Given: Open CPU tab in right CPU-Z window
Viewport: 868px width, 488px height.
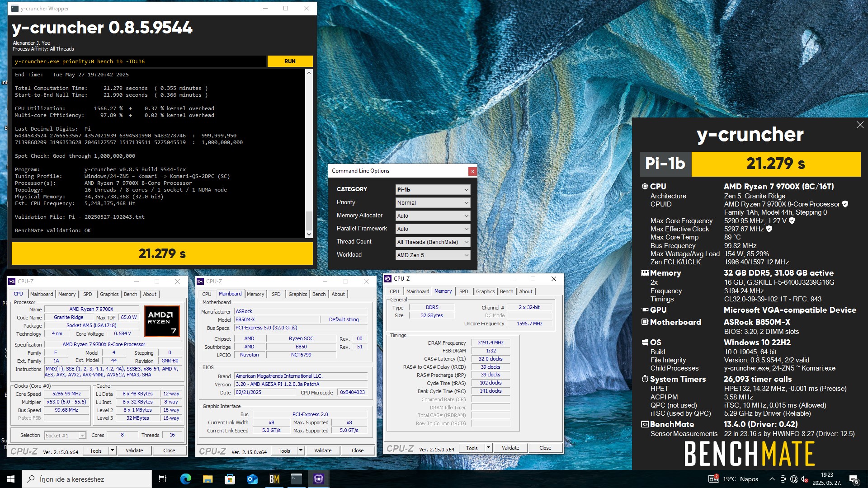Looking at the screenshot, I should 394,291.
